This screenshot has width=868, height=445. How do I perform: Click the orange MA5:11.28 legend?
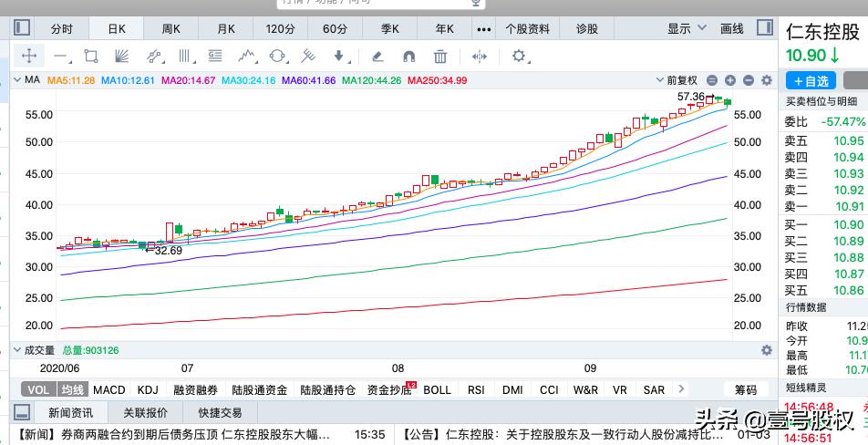[71, 80]
